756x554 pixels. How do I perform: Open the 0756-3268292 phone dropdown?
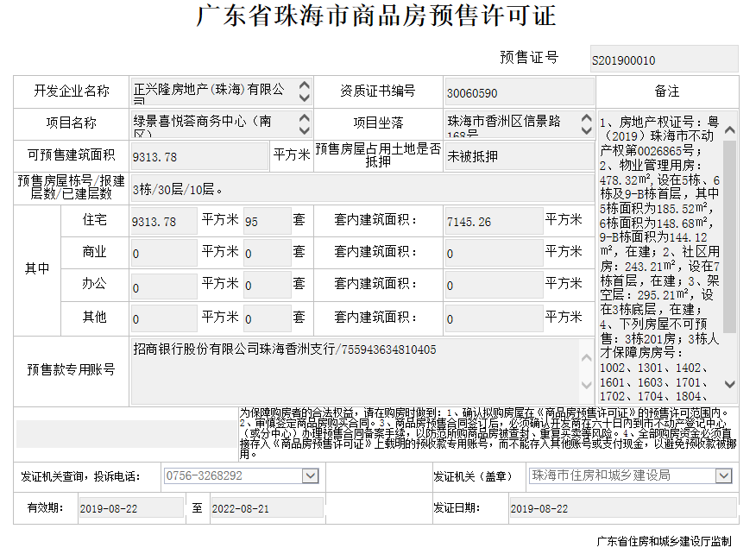coord(311,475)
